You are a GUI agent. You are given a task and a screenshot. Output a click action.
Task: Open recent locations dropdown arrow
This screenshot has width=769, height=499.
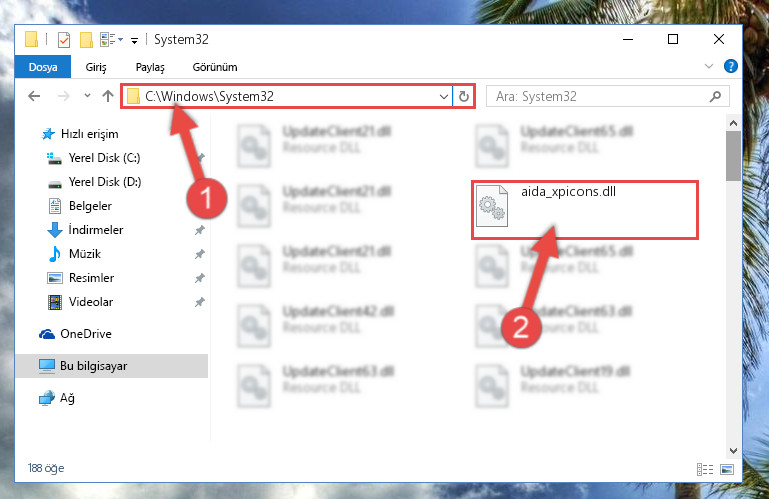(87, 96)
